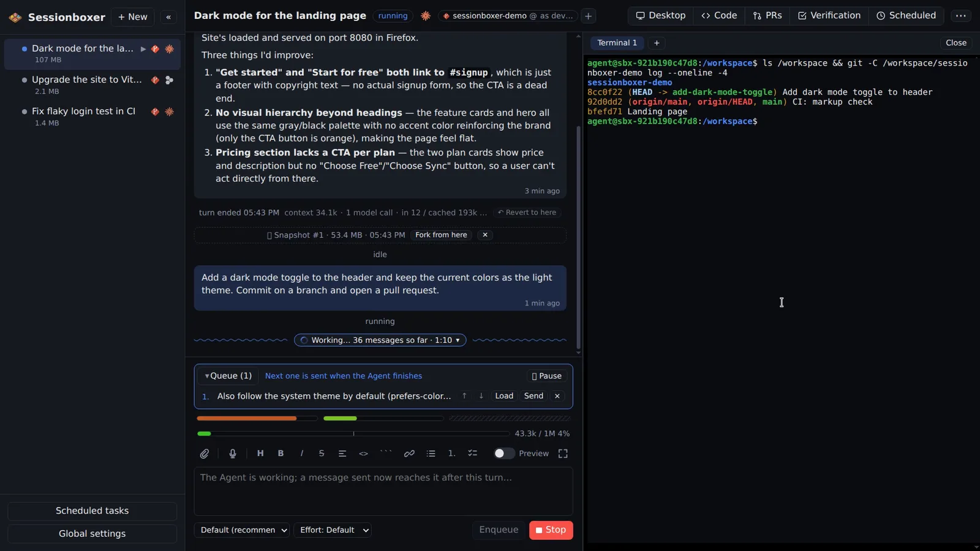Open Scheduled tasks
The width and height of the screenshot is (980, 551).
click(92, 511)
